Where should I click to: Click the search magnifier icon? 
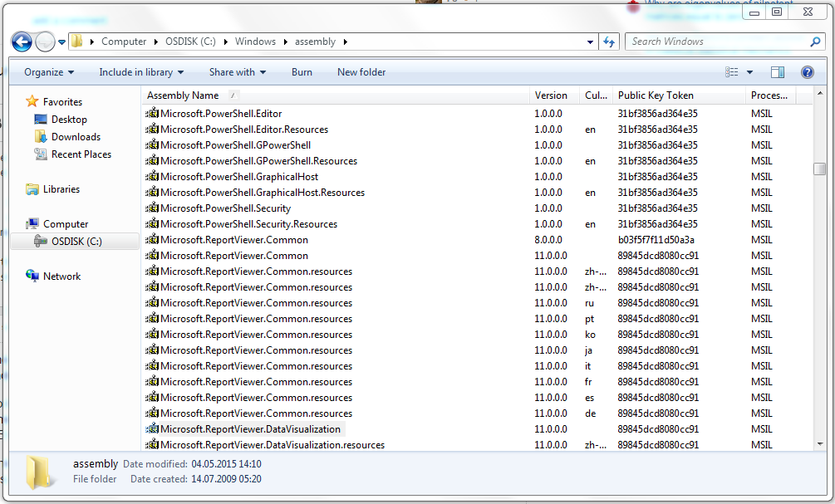(815, 42)
